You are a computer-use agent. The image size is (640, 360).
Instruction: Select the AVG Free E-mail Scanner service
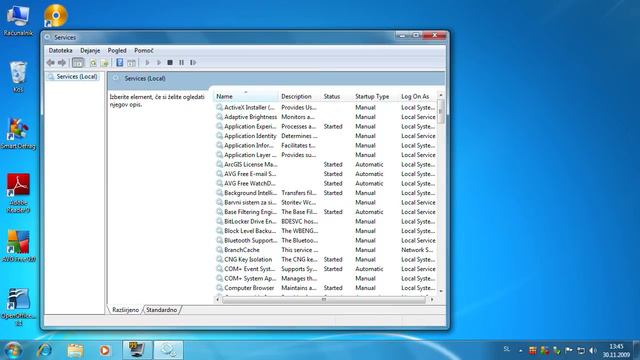[x=325, y=174]
